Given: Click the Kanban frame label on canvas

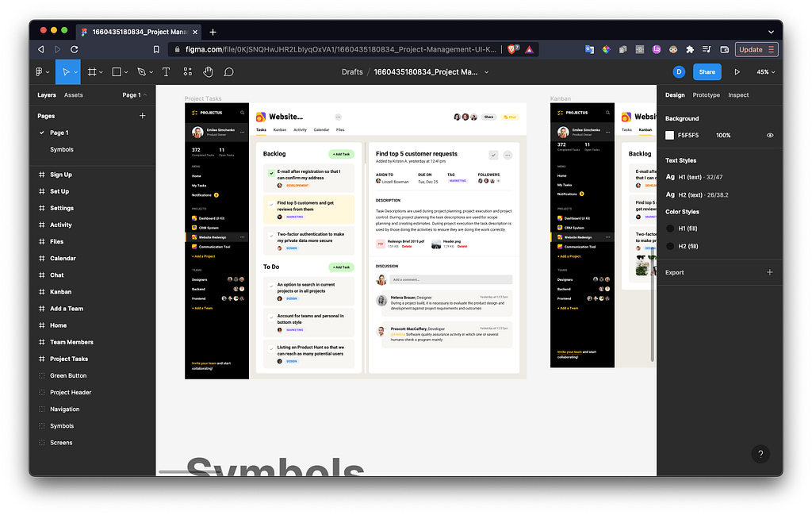Looking at the screenshot, I should click(x=561, y=98).
